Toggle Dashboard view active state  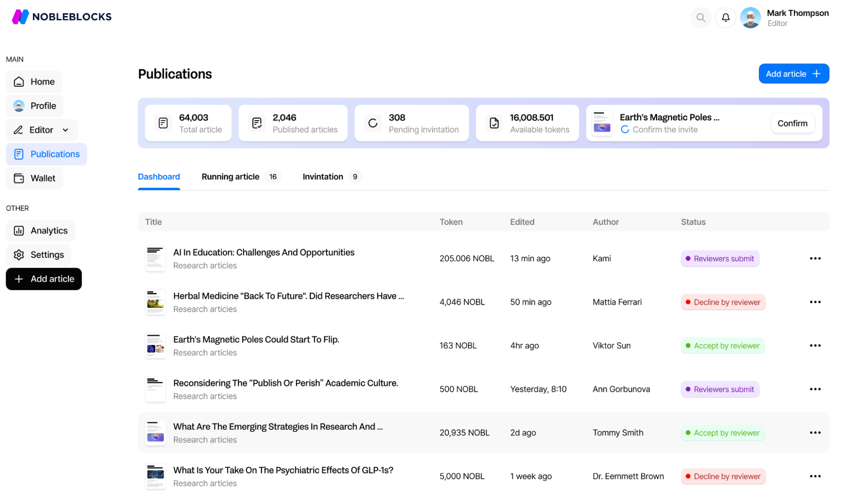[159, 176]
